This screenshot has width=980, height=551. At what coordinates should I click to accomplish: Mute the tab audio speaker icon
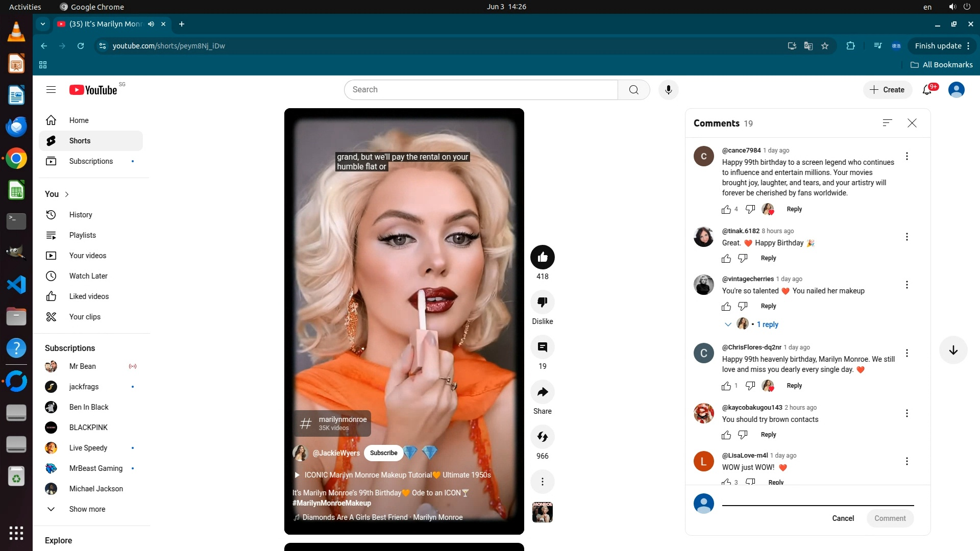coord(151,24)
